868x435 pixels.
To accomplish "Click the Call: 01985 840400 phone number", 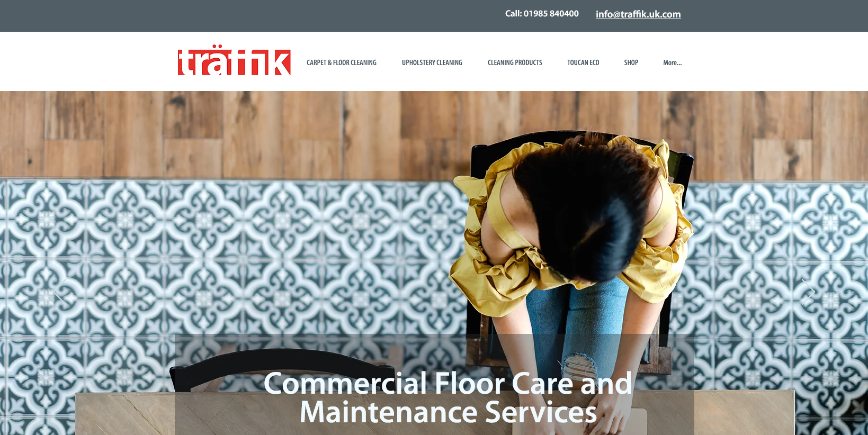I will pyautogui.click(x=542, y=14).
